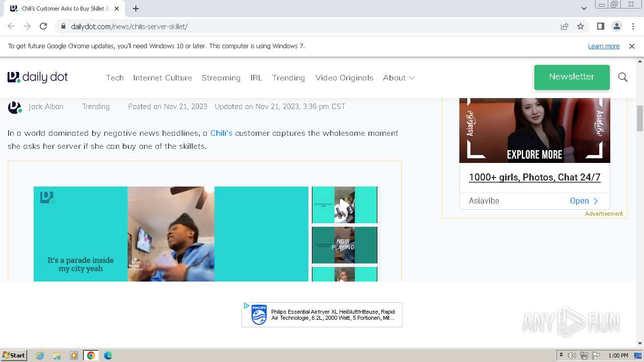Select the first playlist video thumbnail
Viewport: 644px width, 362px height.
pyautogui.click(x=345, y=205)
